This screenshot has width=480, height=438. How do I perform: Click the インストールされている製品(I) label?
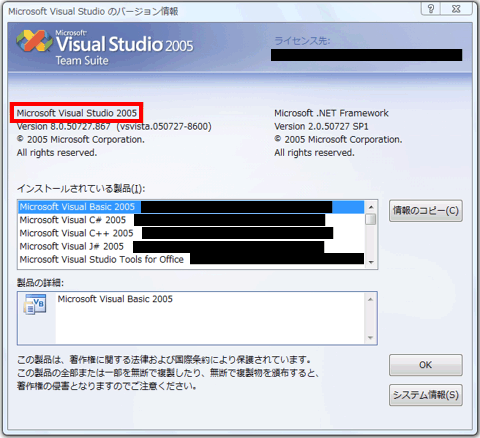[81, 189]
